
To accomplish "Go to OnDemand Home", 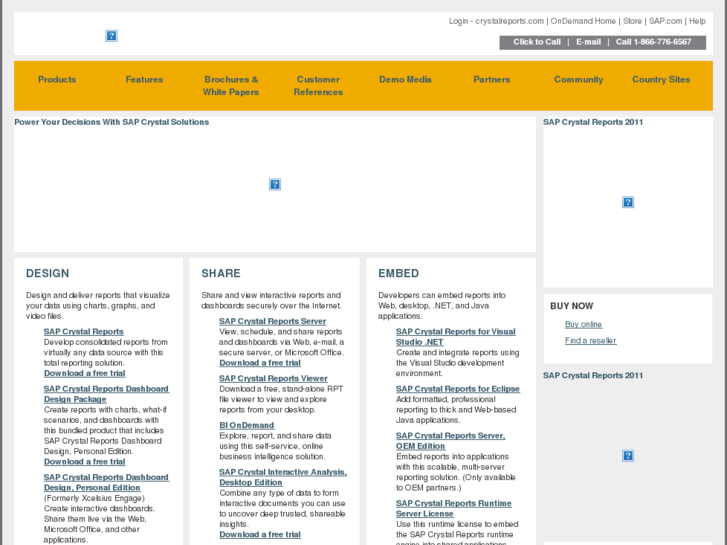I will pos(583,21).
